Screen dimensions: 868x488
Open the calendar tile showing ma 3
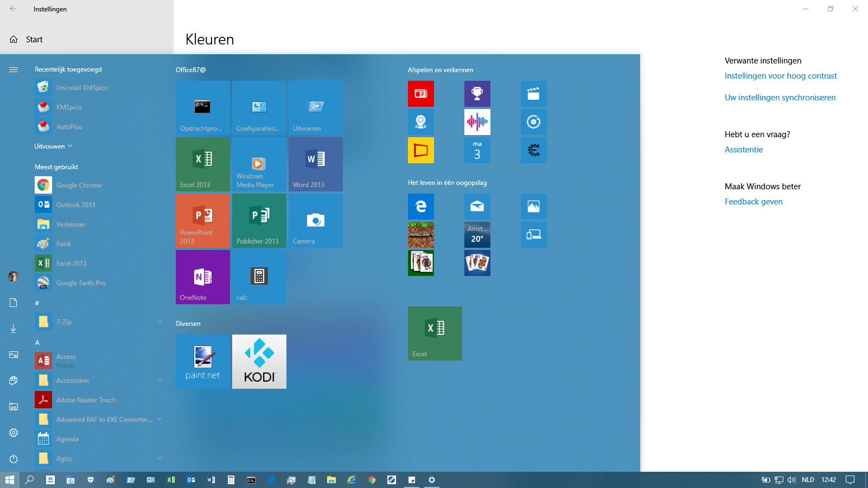click(477, 150)
